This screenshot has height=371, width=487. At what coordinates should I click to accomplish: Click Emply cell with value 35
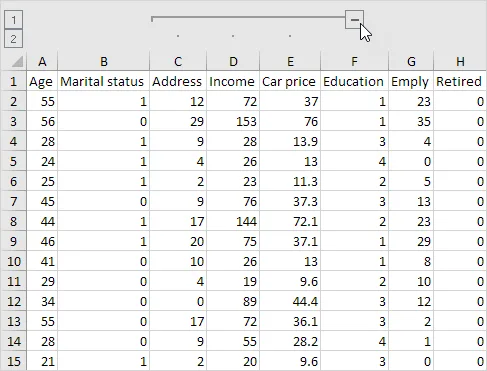[411, 121]
